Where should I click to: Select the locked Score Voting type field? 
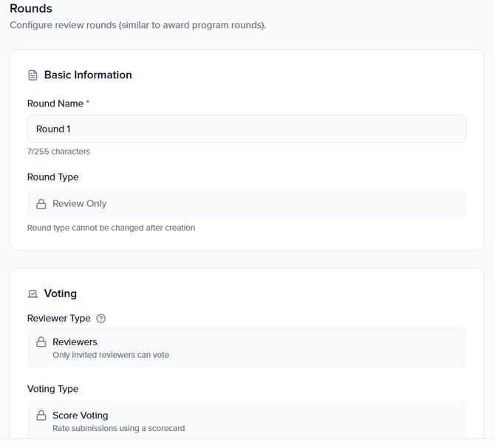(247, 421)
